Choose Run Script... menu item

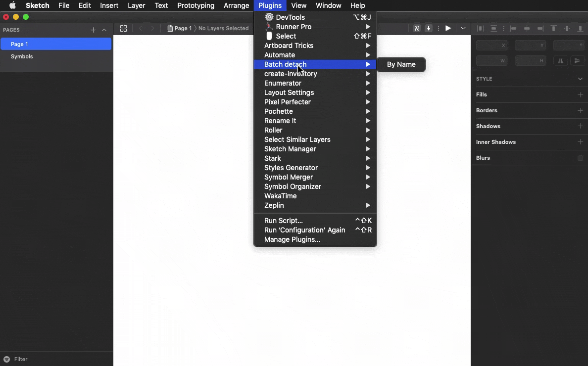[315, 221]
